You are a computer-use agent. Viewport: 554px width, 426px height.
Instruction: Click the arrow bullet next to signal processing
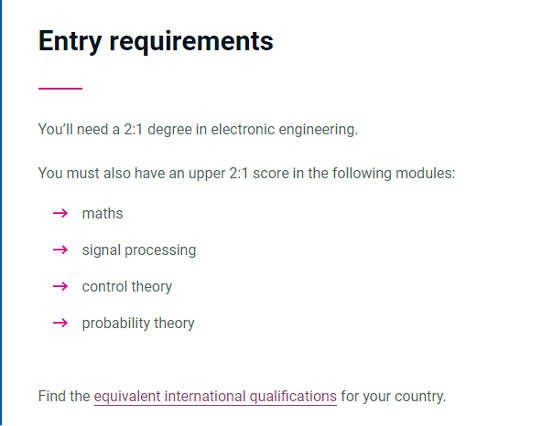click(x=60, y=250)
